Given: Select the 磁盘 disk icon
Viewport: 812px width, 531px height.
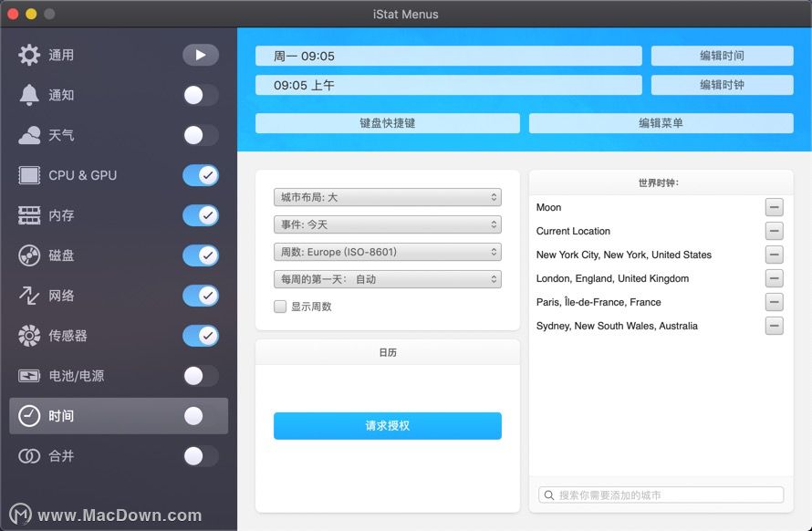Looking at the screenshot, I should 29,255.
